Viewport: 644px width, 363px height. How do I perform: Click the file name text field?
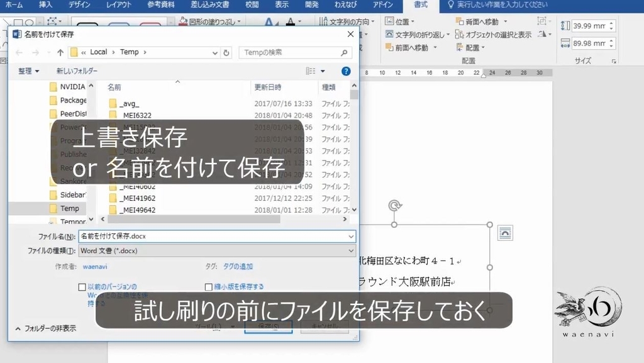coord(213,237)
